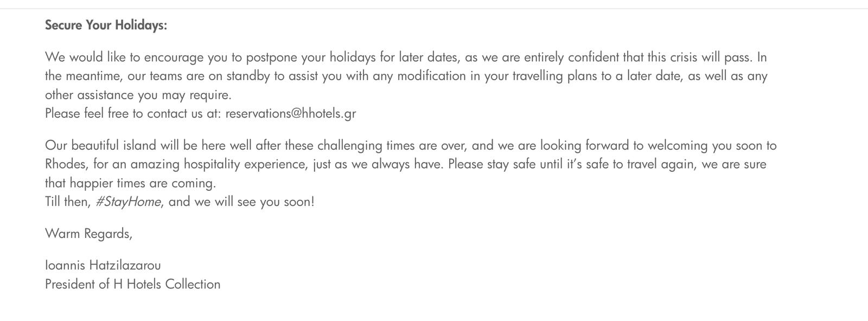Click the name Ioannis Hatzilazarou
This screenshot has width=868, height=321.
point(103,265)
